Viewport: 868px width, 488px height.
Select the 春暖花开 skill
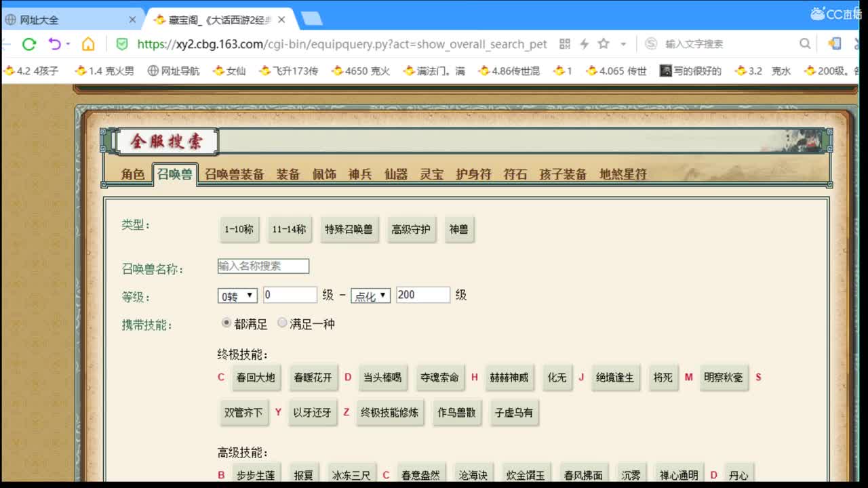point(313,378)
